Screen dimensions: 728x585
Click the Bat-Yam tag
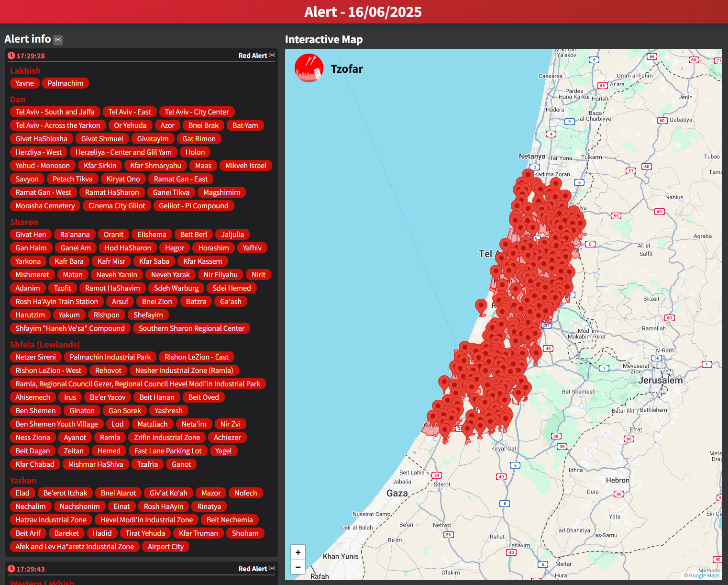click(x=245, y=125)
